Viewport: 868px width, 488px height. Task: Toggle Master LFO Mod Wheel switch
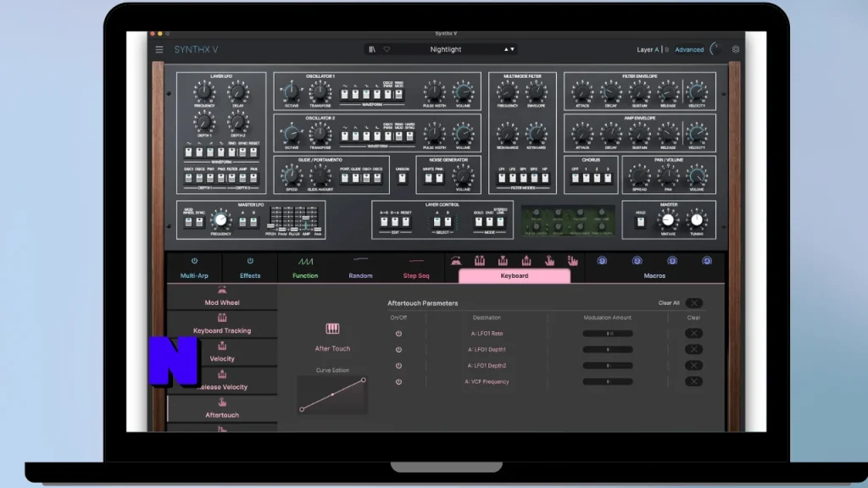(189, 222)
